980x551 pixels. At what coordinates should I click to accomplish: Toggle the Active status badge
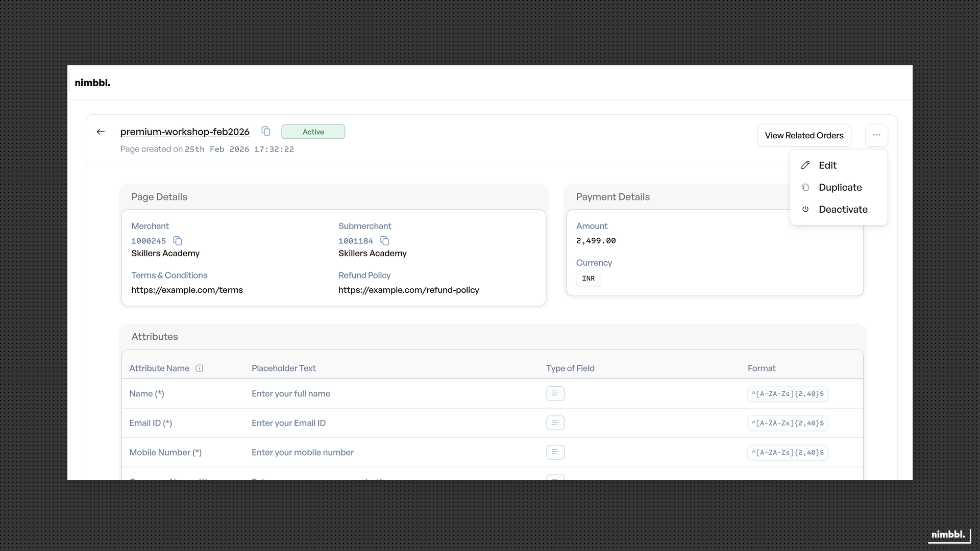313,131
